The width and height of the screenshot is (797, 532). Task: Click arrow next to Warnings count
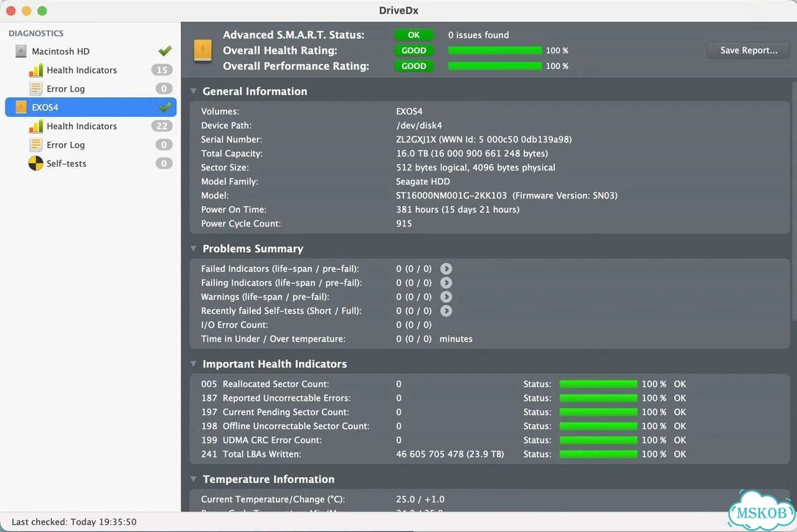(x=446, y=297)
